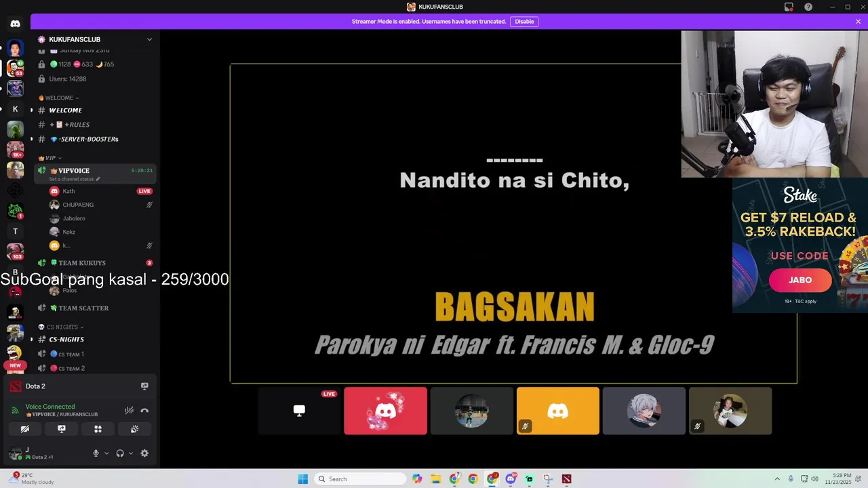
Task: Select the VIPVOICE voice channel
Action: [96, 174]
